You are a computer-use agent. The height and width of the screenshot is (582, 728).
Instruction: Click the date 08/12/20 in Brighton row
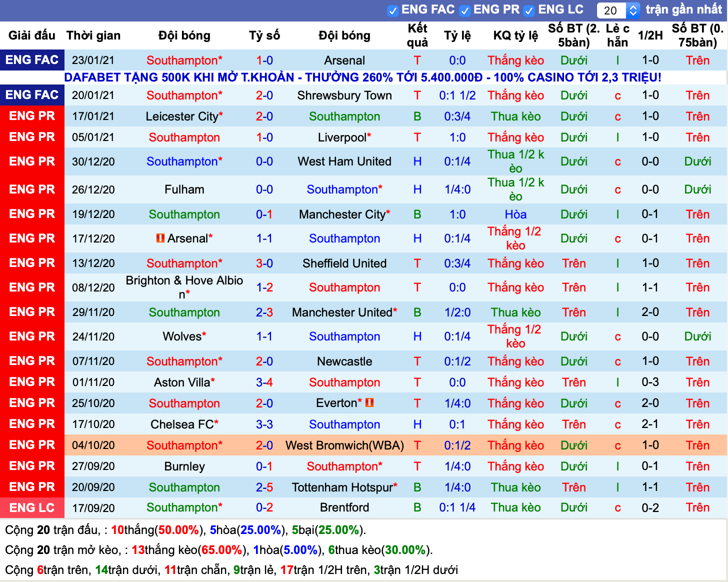tap(93, 287)
